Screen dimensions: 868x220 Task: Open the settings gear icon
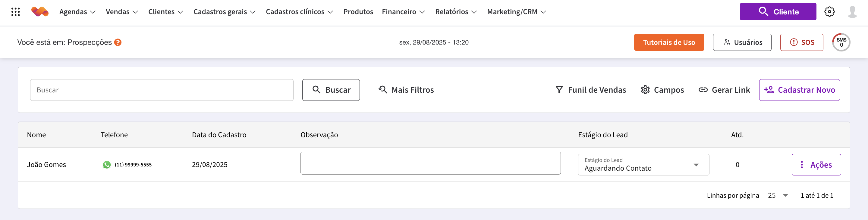(829, 12)
